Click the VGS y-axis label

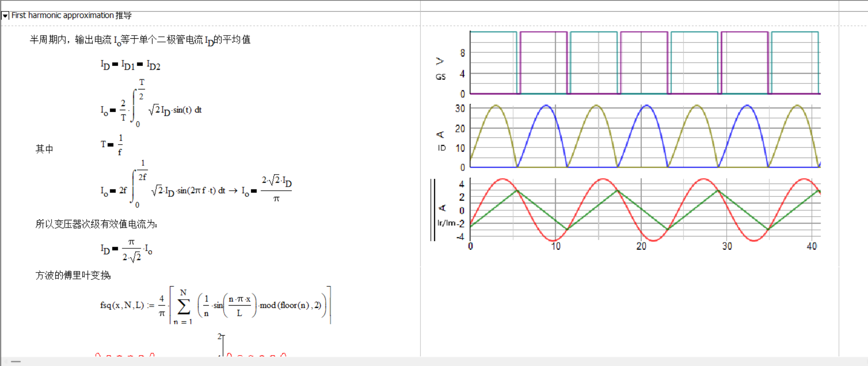(x=440, y=68)
